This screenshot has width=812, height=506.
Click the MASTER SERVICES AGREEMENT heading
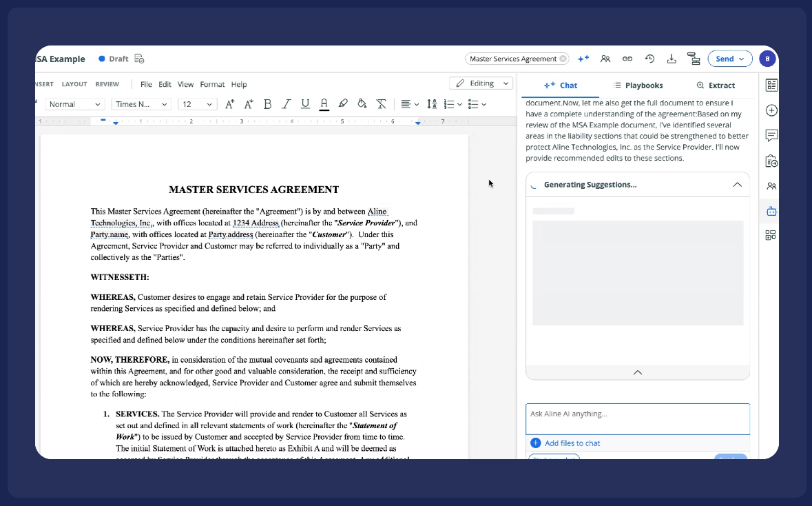pos(253,190)
